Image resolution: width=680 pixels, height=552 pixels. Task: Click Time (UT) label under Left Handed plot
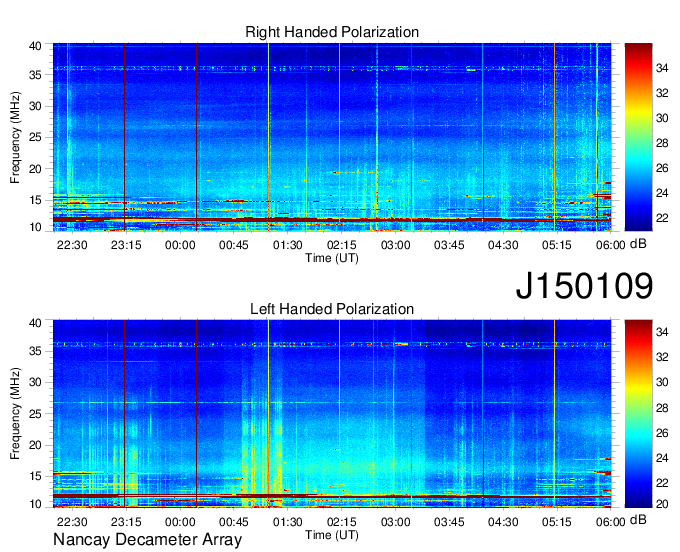pos(332,535)
